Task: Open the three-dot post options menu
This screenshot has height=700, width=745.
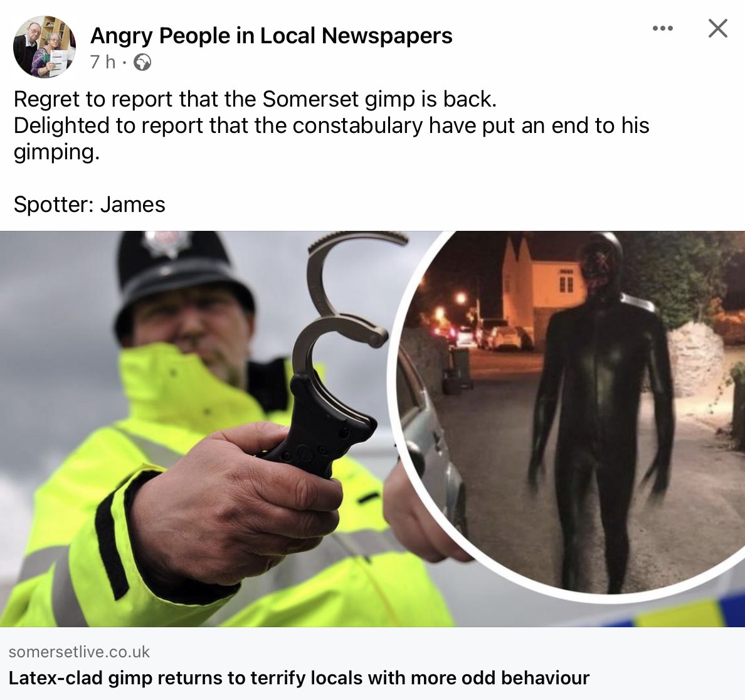Action: point(662,28)
